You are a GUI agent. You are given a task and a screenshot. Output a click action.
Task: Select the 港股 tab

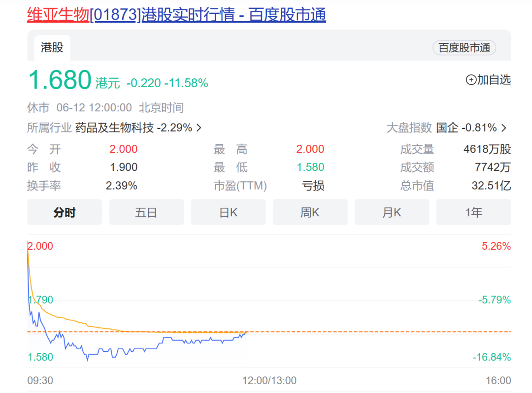(x=52, y=47)
